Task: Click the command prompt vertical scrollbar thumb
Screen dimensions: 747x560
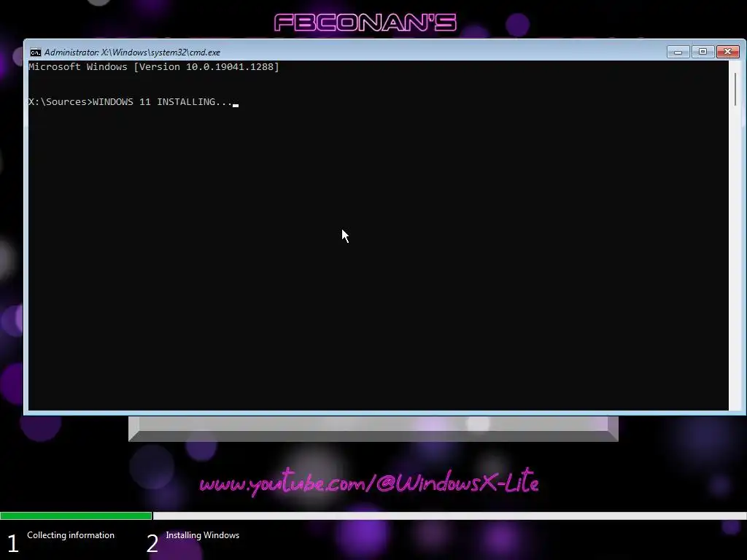Action: point(735,89)
